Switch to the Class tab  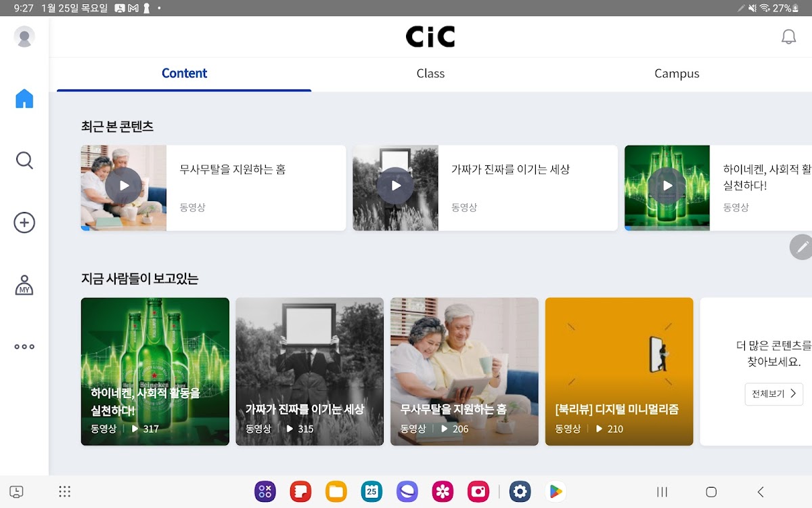coord(430,74)
